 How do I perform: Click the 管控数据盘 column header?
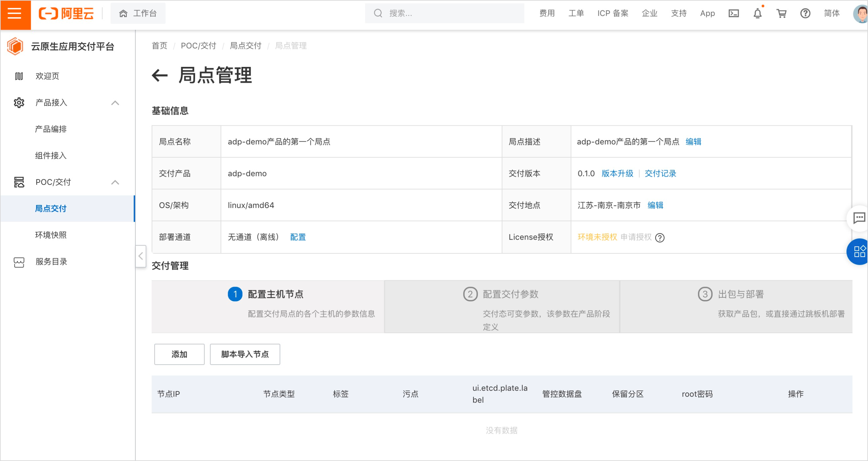click(x=562, y=394)
